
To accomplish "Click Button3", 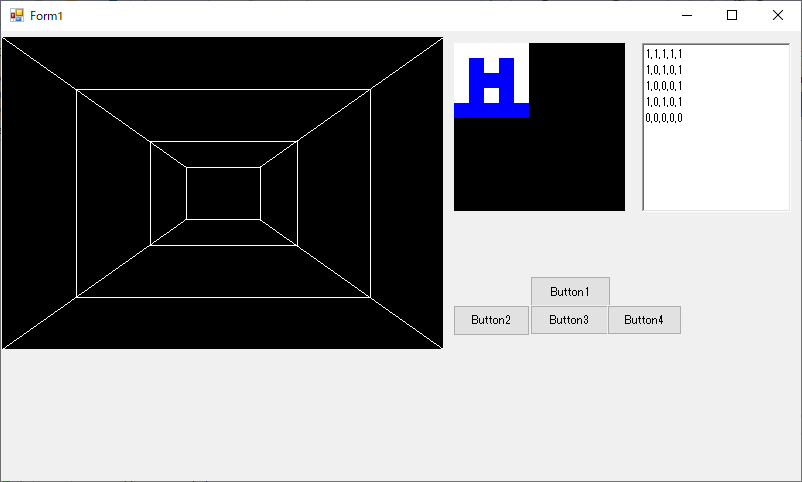I will [569, 320].
